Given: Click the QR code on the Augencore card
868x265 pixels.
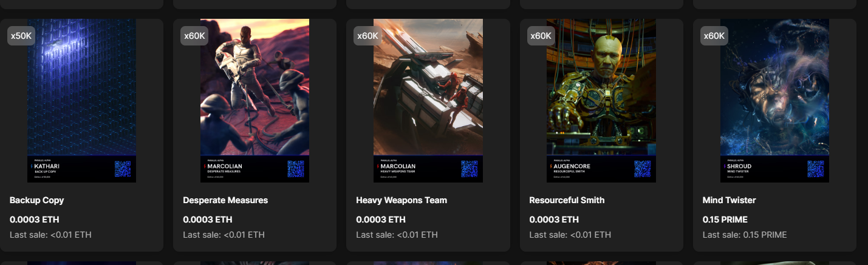Looking at the screenshot, I should pos(642,169).
